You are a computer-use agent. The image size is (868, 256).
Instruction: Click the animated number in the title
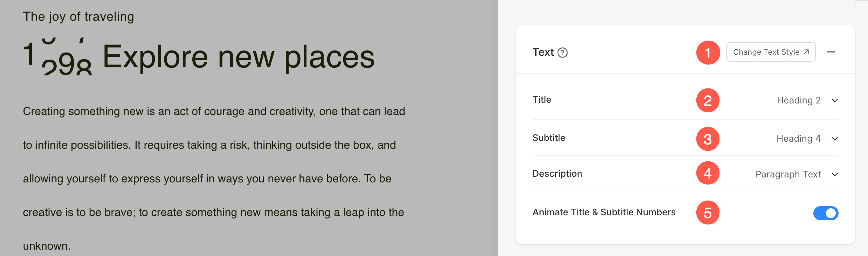[58, 57]
